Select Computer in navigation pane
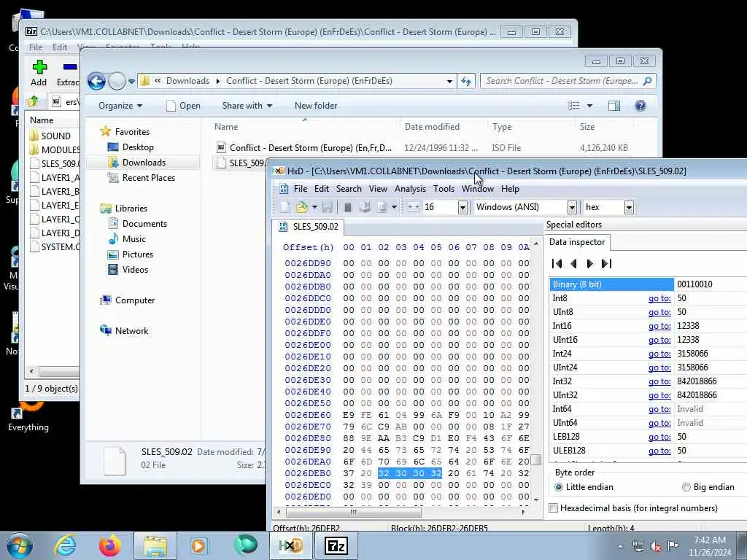This screenshot has height=560, width=747. (x=135, y=300)
